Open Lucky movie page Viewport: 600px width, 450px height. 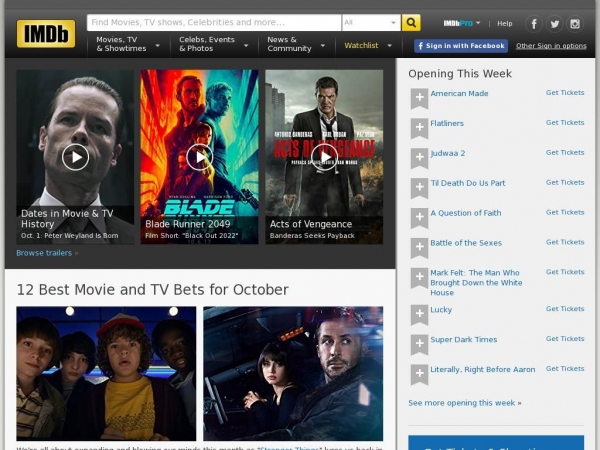(x=441, y=310)
